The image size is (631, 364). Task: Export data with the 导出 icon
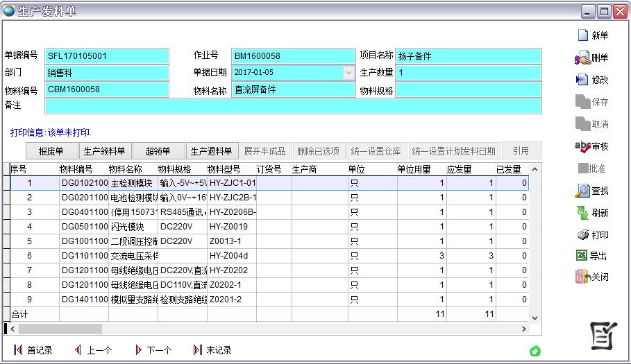(583, 256)
